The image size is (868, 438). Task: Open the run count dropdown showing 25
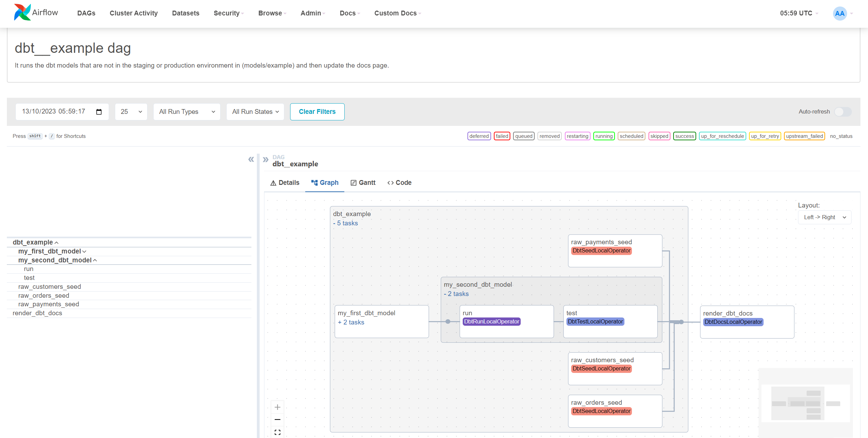click(x=131, y=112)
